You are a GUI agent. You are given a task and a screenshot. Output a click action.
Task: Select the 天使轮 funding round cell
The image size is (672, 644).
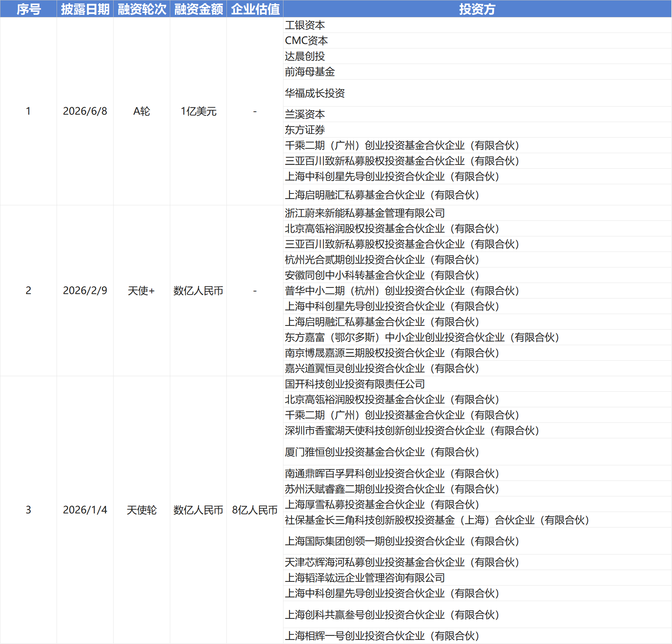pyautogui.click(x=142, y=510)
